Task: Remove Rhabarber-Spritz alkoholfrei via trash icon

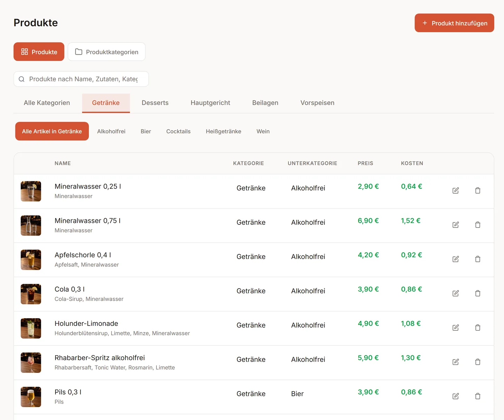Action: point(477,362)
